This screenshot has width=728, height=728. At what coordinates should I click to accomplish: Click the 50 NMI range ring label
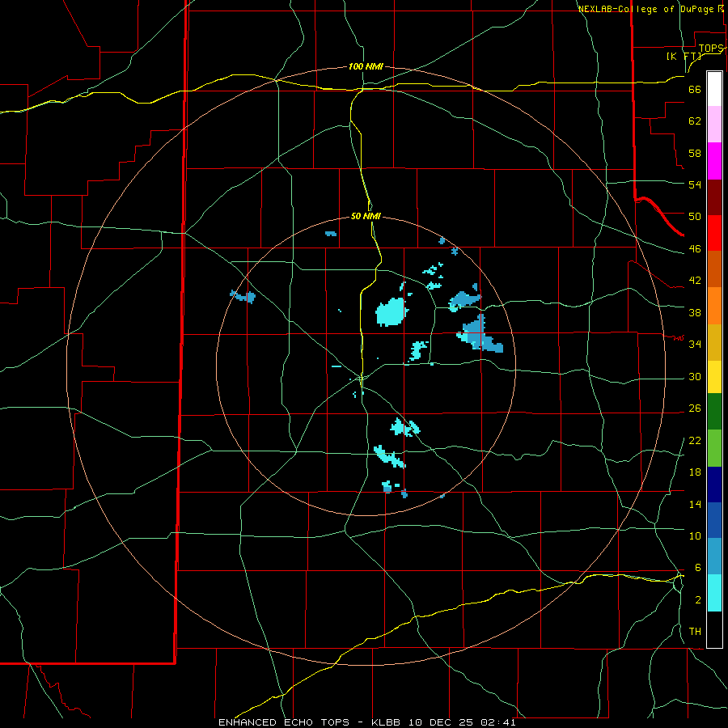pyautogui.click(x=366, y=216)
